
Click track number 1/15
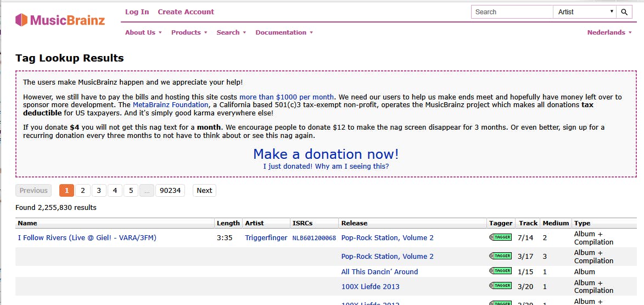click(x=525, y=271)
